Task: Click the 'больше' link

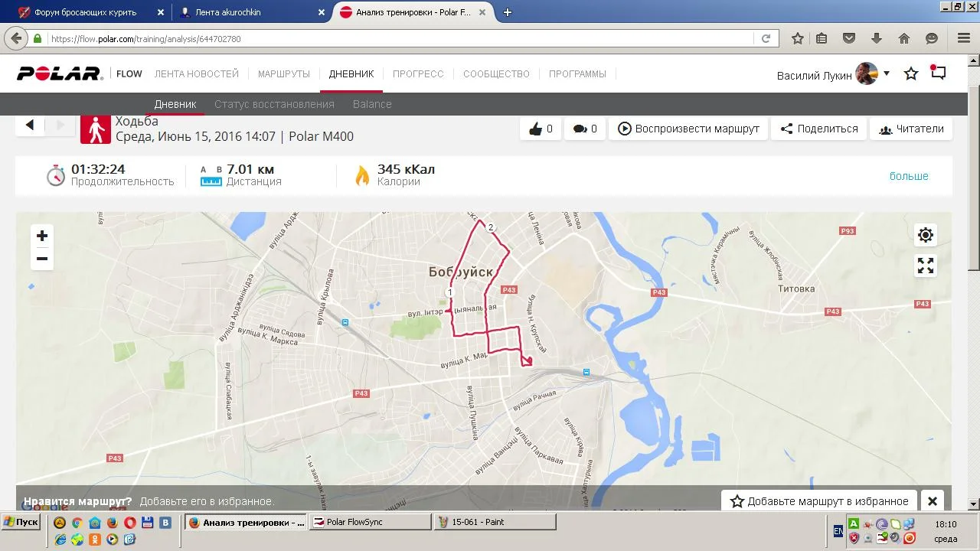Action: pos(909,176)
